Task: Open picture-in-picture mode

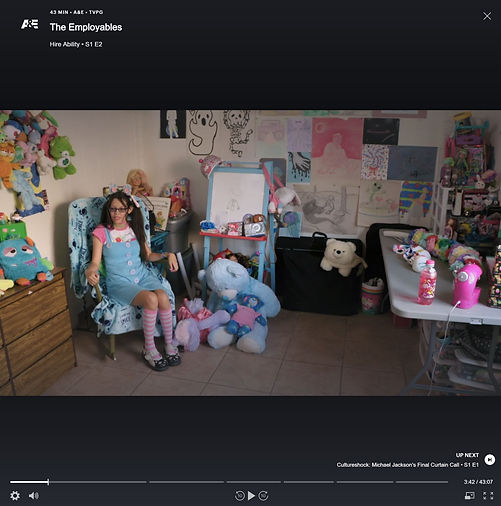Action: click(x=470, y=496)
